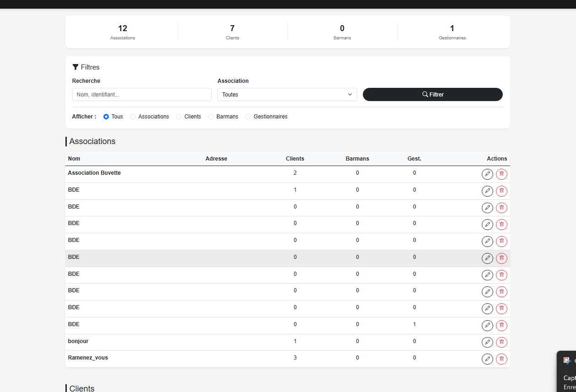Image resolution: width=576 pixels, height=392 pixels.
Task: Remove the Ramenez_vous association
Action: coord(501,359)
